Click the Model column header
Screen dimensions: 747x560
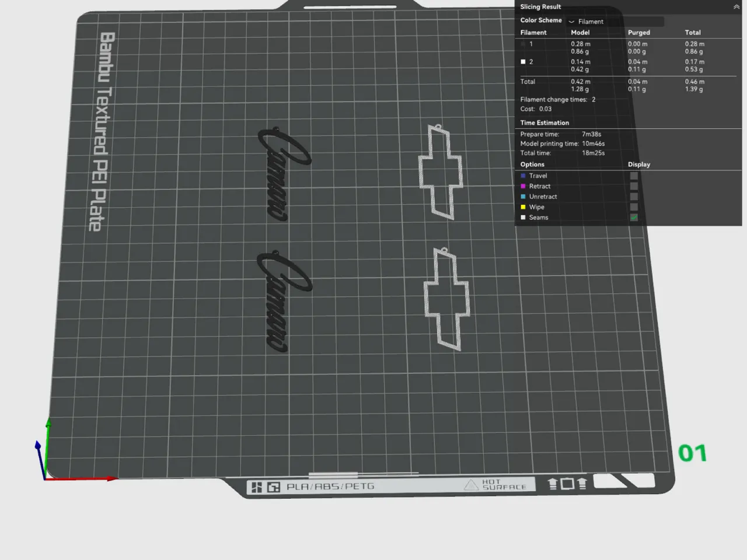click(580, 33)
